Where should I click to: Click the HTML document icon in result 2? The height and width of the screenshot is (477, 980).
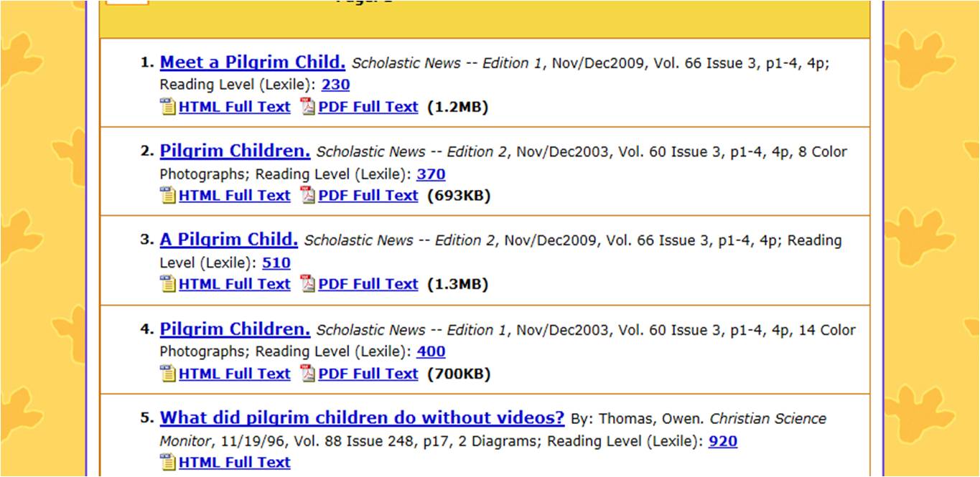pyautogui.click(x=168, y=196)
